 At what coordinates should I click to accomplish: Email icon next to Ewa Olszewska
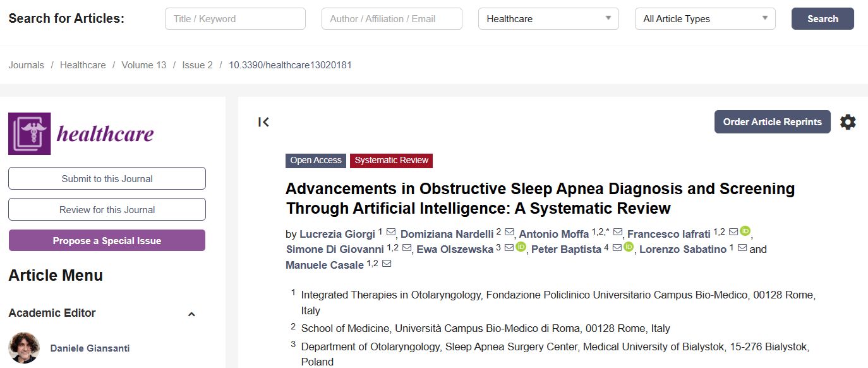click(509, 248)
